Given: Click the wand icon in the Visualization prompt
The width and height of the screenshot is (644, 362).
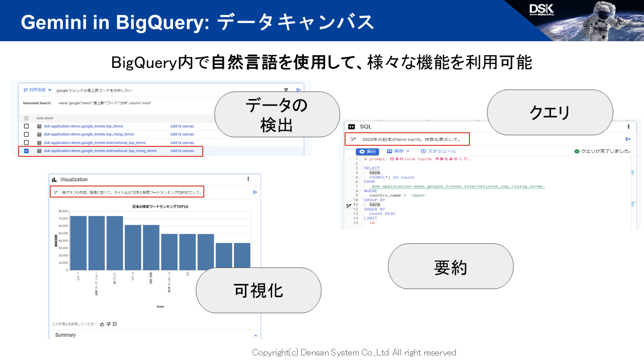Looking at the screenshot, I should click(56, 192).
